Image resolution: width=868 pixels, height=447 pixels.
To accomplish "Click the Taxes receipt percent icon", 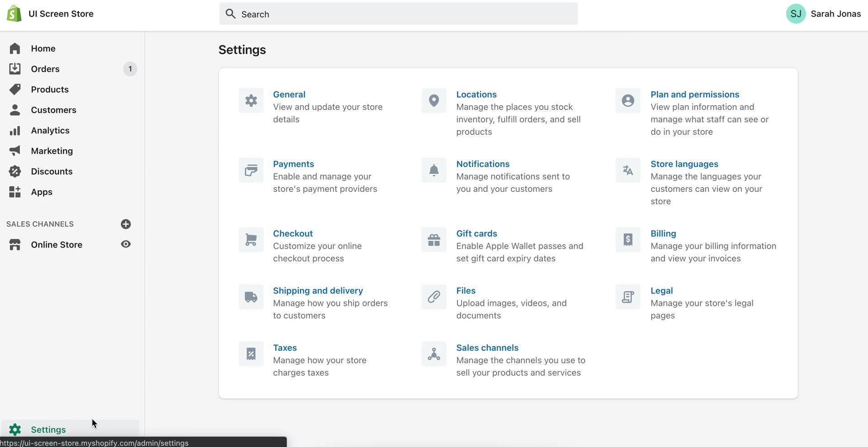I will pyautogui.click(x=251, y=354).
